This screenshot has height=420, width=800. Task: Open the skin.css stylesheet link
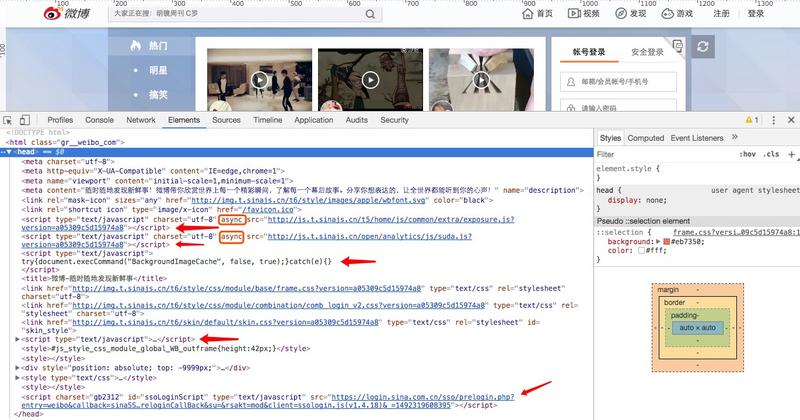coord(226,322)
